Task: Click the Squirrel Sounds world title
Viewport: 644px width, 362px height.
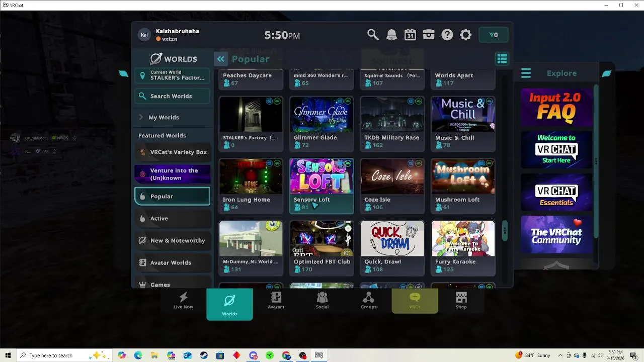Action: point(392,75)
